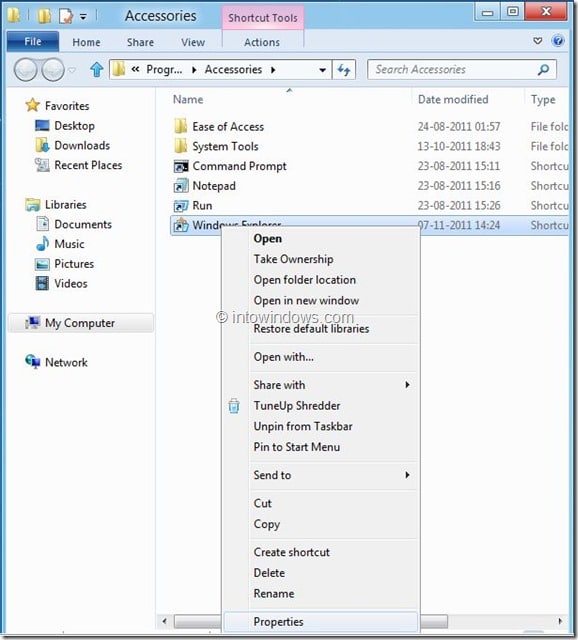Select Open in new window

click(306, 300)
